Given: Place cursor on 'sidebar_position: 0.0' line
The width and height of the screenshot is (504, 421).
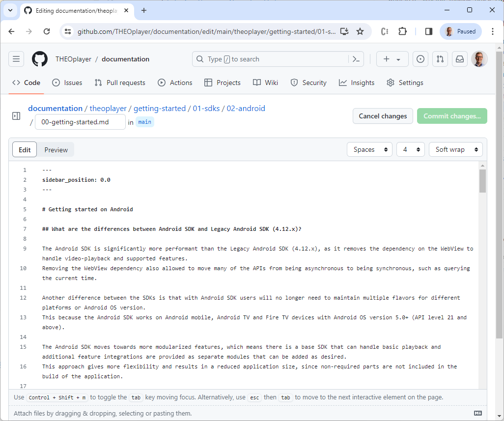Looking at the screenshot, I should pos(76,180).
